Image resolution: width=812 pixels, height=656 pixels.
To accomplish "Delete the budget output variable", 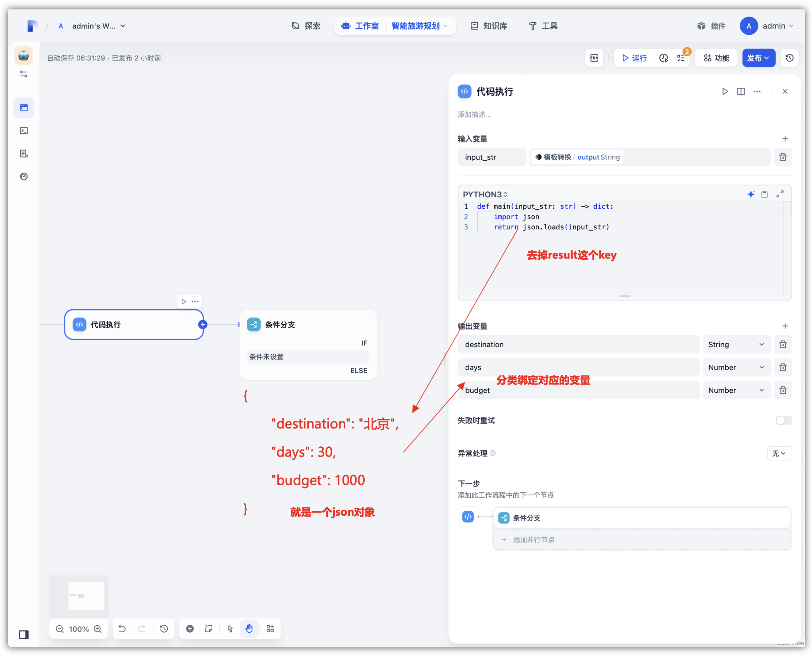I will 782,390.
